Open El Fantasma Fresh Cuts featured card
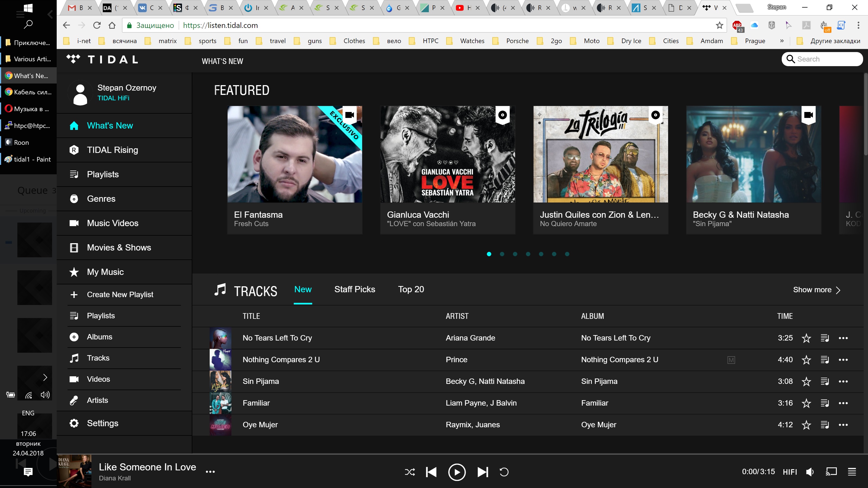Image resolution: width=868 pixels, height=488 pixels. (x=295, y=170)
